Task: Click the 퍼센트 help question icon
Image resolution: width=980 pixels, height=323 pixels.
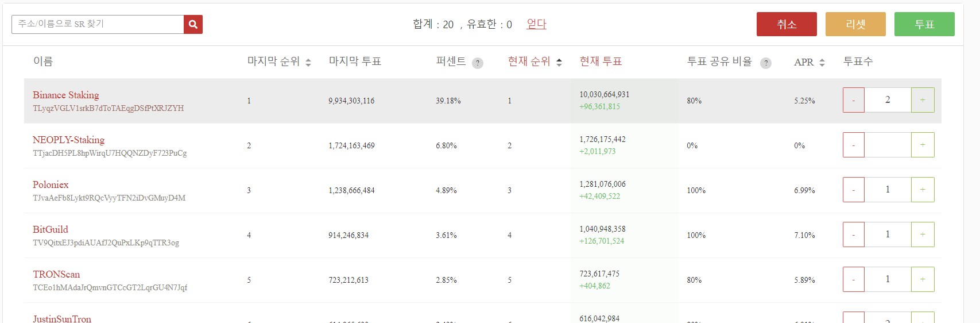Action: (478, 63)
